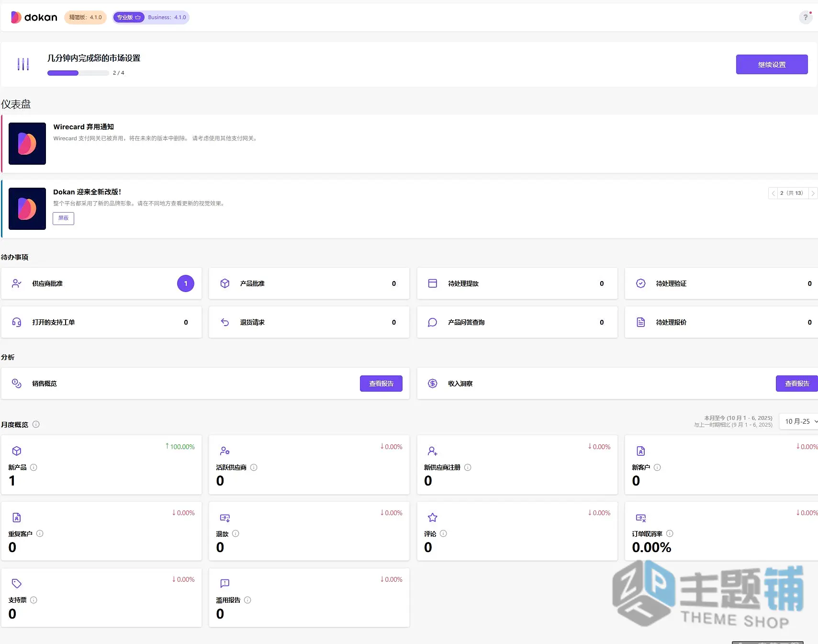The width and height of the screenshot is (818, 644).
Task: Click the 供应商批准 count badge 1
Action: coord(186,283)
